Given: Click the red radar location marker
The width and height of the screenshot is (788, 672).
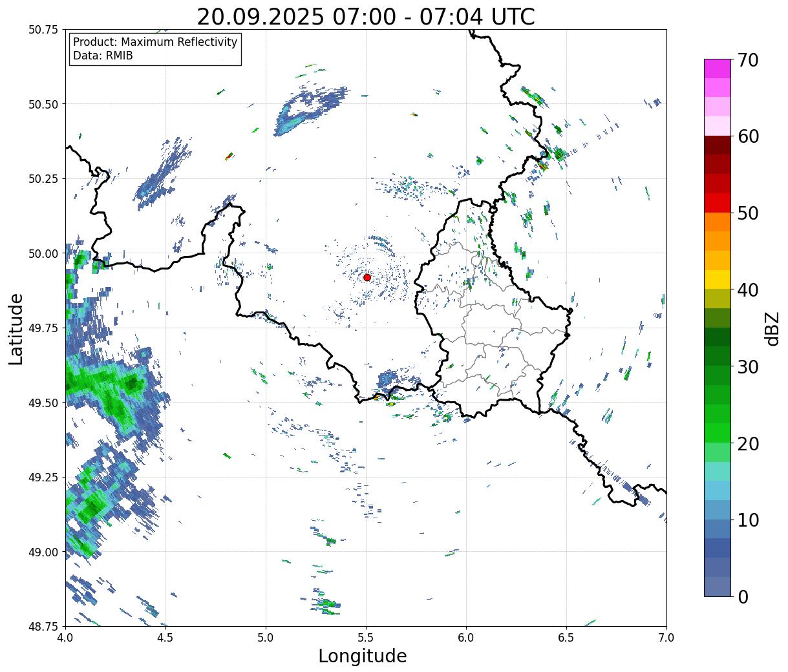Looking at the screenshot, I should pyautogui.click(x=367, y=277).
